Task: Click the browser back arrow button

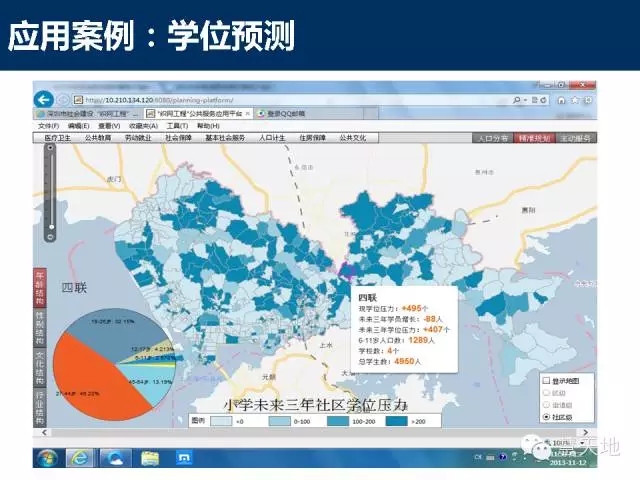Action: (x=43, y=100)
